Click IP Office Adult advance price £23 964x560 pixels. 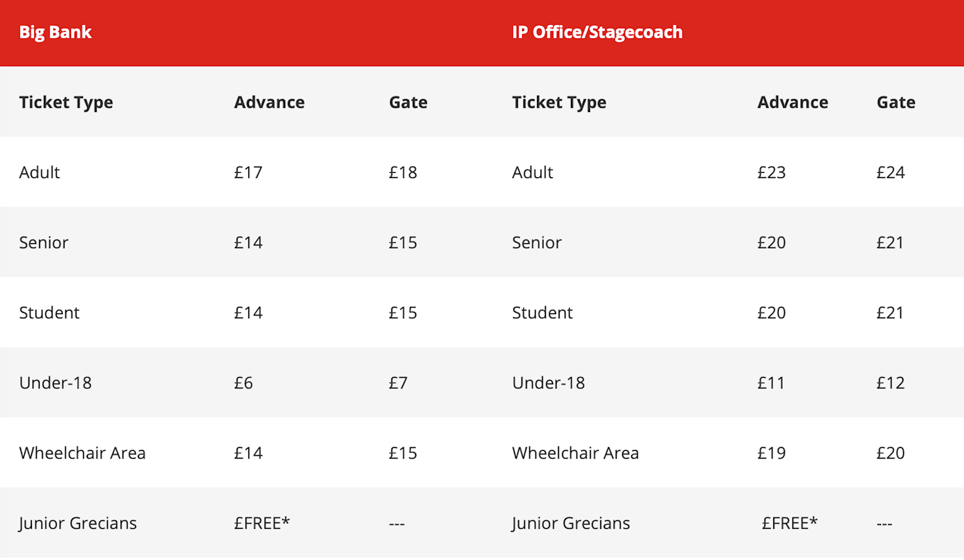click(772, 172)
